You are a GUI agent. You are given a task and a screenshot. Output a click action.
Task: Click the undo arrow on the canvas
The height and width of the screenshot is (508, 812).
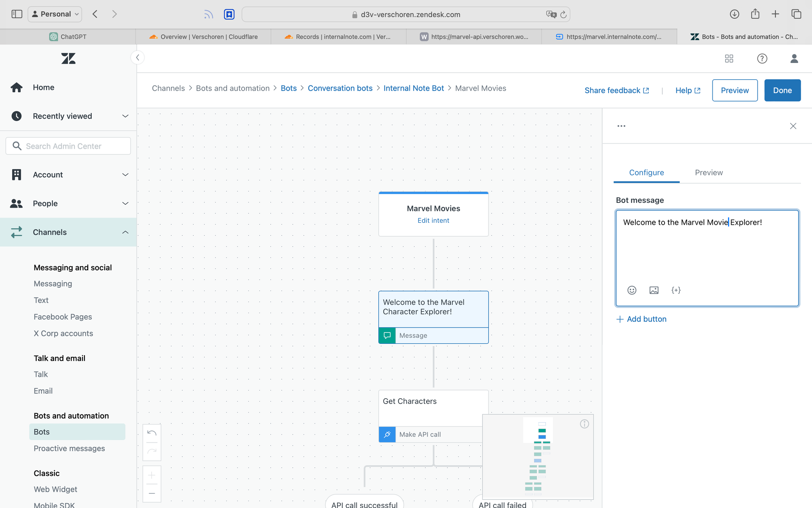coord(152,433)
